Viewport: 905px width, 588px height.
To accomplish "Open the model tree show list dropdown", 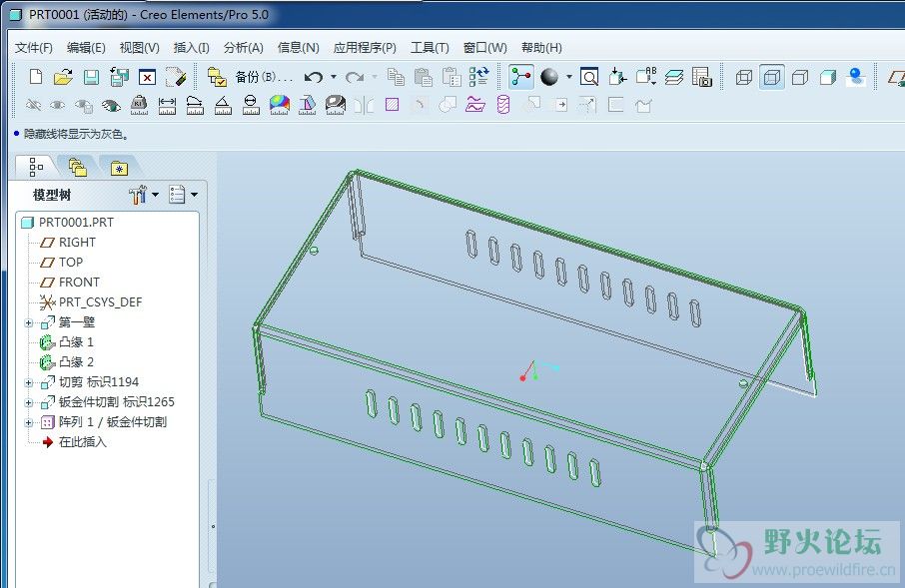I will [x=183, y=195].
